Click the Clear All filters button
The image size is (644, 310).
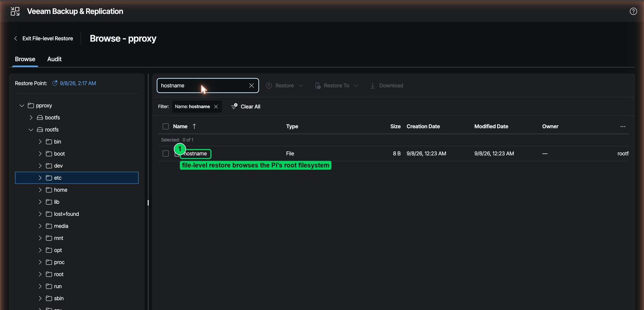click(246, 107)
